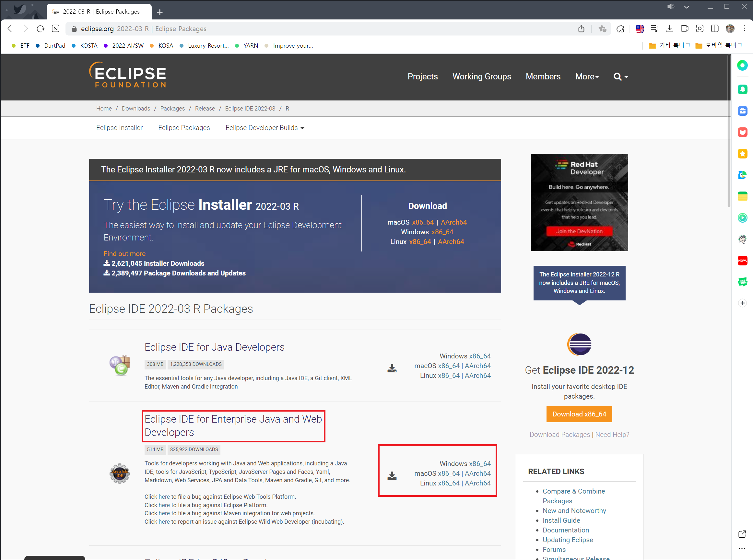Expand the More dropdown in navigation
This screenshot has width=753, height=560.
coord(587,76)
